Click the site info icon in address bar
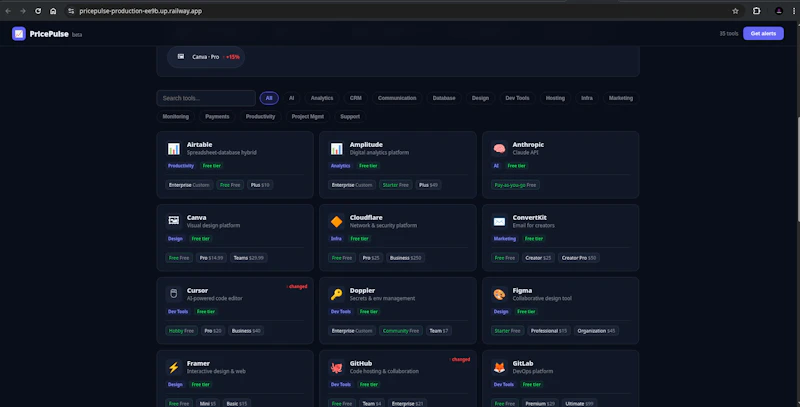800x407 pixels. point(71,11)
